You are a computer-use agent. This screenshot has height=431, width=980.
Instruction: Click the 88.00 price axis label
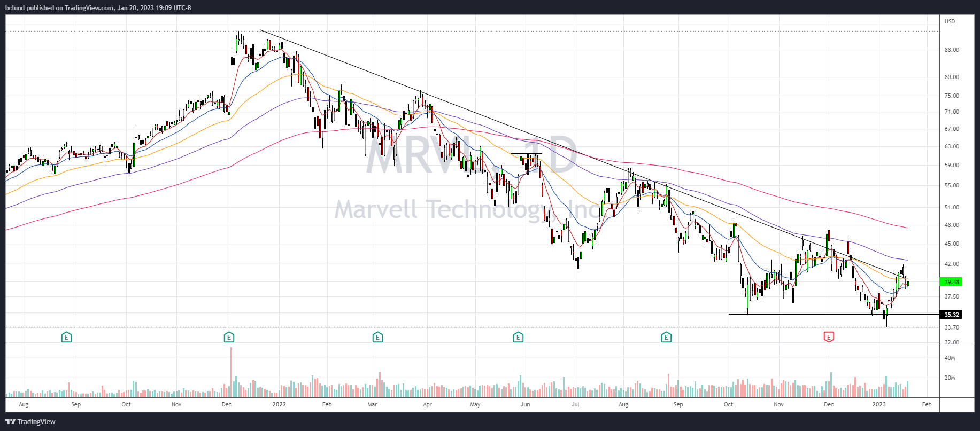(x=952, y=50)
